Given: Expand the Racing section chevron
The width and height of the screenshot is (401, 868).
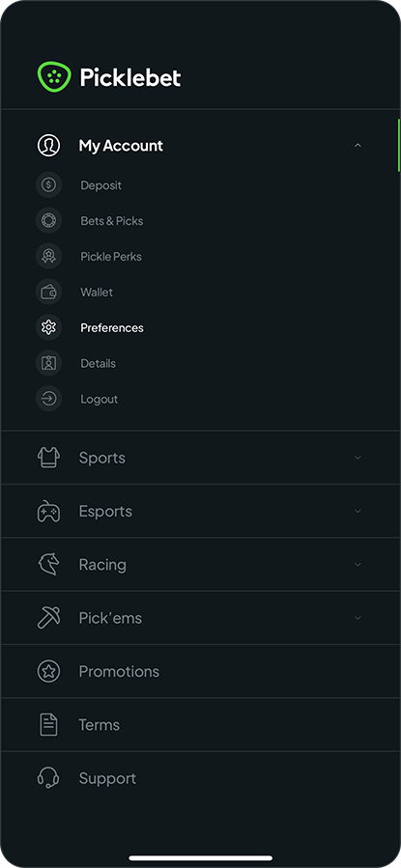Looking at the screenshot, I should point(358,565).
